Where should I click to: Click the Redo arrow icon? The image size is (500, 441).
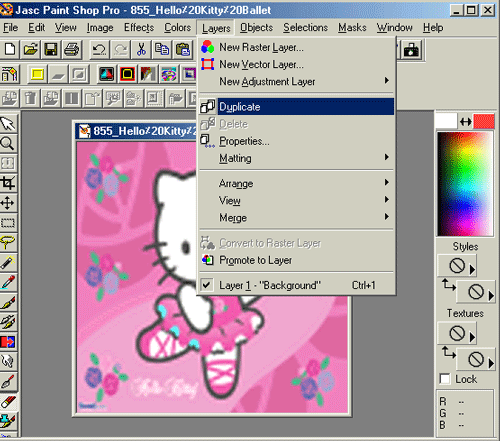[120, 50]
